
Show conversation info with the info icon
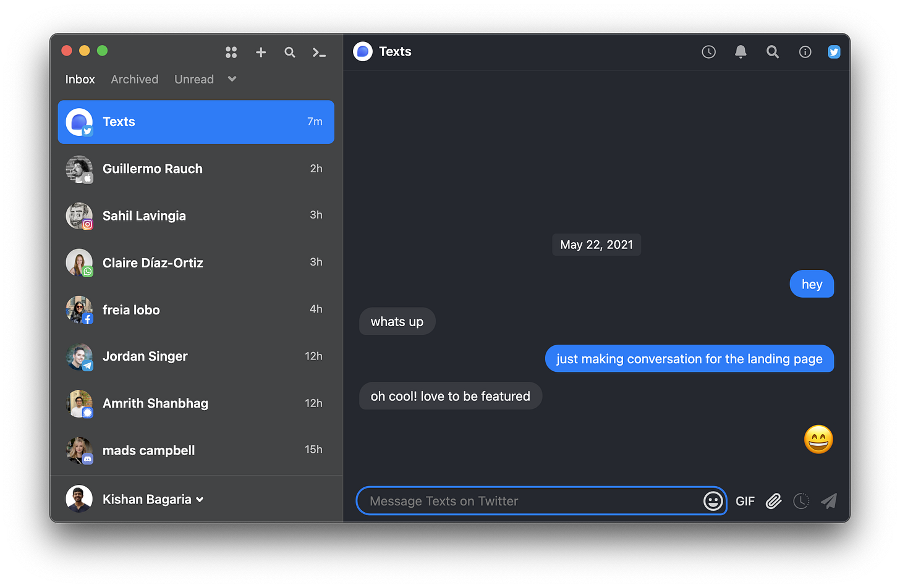click(x=805, y=52)
